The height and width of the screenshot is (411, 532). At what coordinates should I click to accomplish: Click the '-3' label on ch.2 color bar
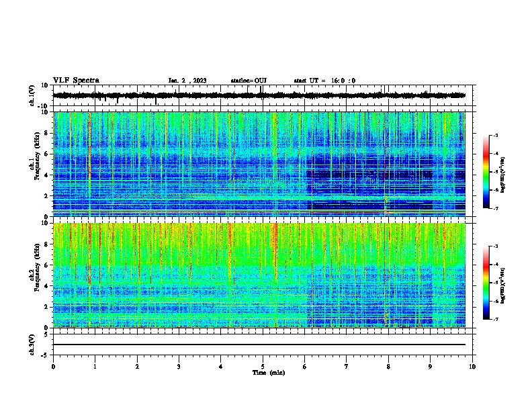(496, 246)
